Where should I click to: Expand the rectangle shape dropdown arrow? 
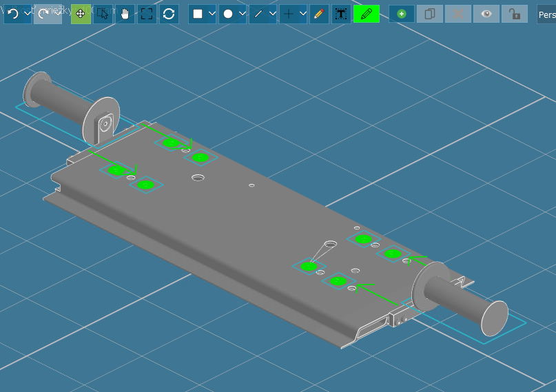[212, 14]
